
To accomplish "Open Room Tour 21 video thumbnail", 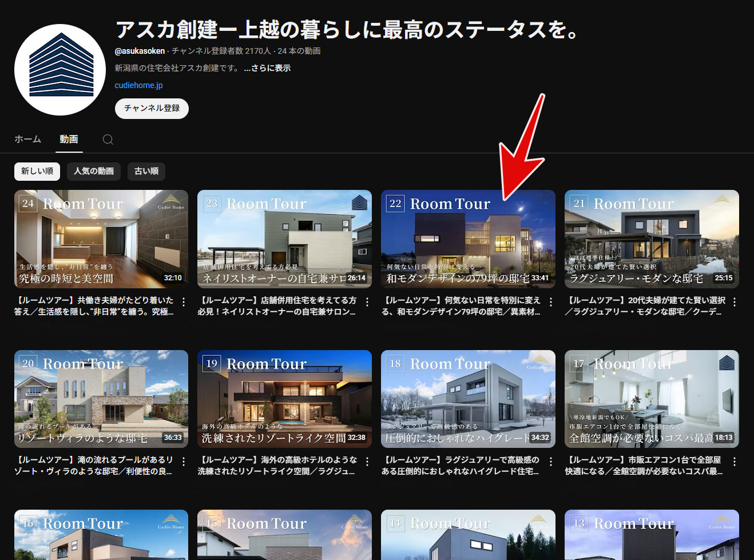I will point(652,239).
